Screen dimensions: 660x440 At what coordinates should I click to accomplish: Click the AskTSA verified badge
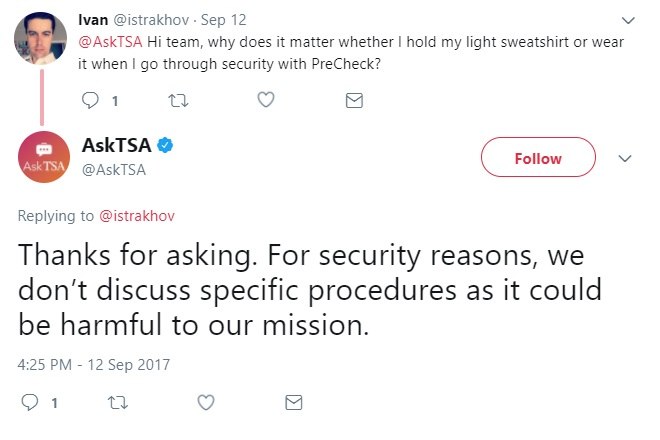tap(165, 146)
